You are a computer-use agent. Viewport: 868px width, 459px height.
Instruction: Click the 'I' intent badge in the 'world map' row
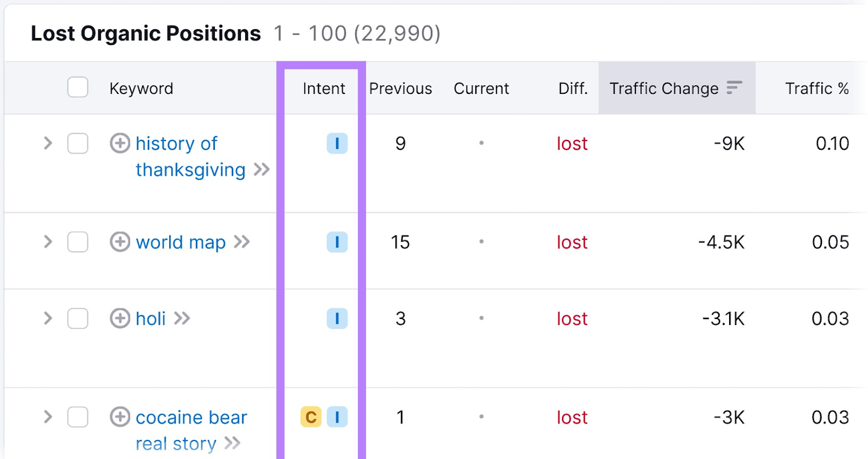[337, 242]
